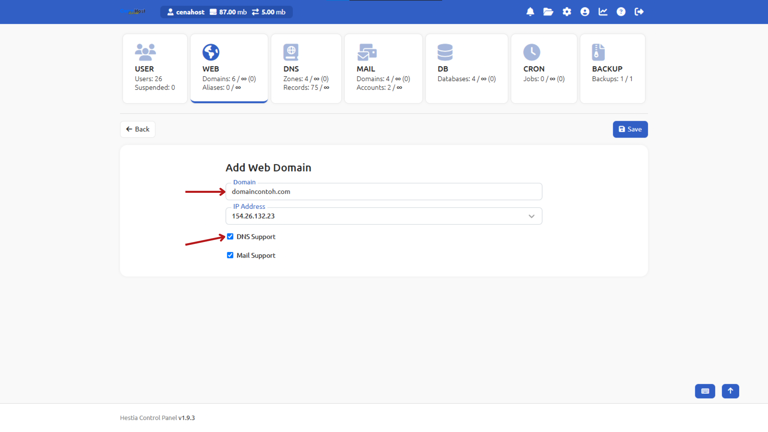Click the Domain input field

point(384,192)
